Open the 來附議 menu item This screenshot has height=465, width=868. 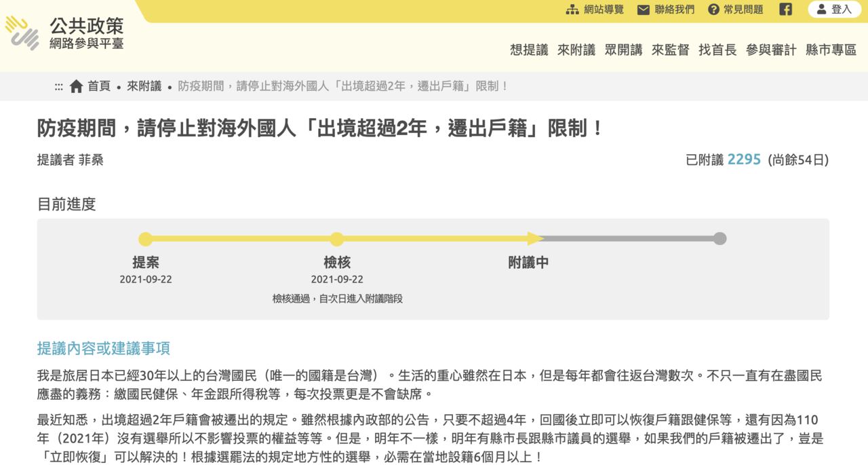click(x=576, y=50)
